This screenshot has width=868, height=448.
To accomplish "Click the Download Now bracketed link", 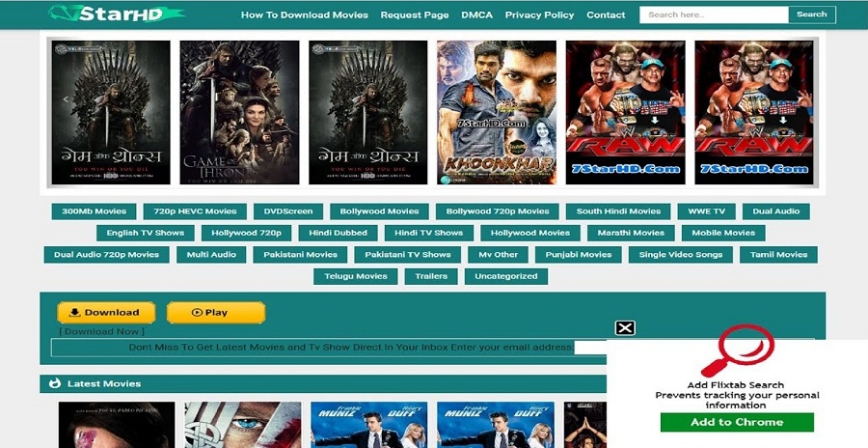I will [x=102, y=331].
